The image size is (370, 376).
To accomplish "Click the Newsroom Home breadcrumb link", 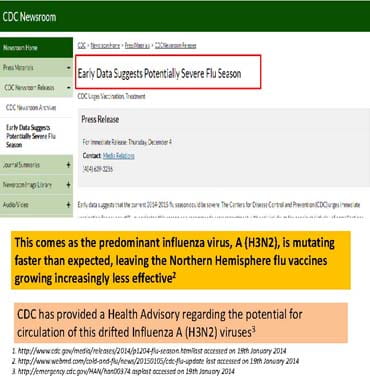I will coord(105,45).
